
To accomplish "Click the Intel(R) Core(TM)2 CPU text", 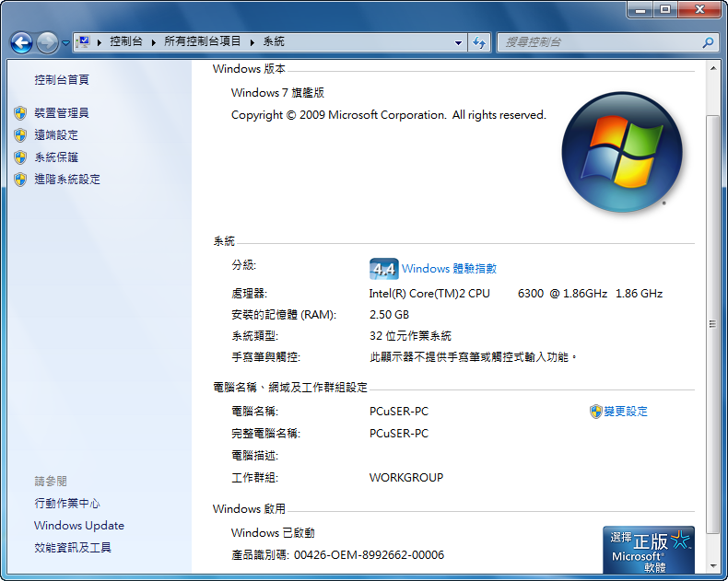I will pos(429,294).
